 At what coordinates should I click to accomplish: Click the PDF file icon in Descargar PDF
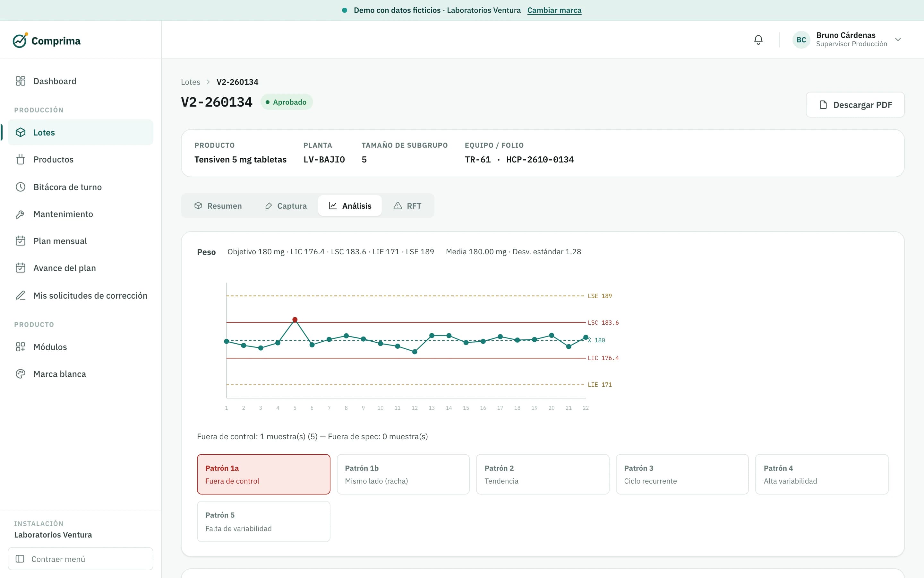click(823, 105)
